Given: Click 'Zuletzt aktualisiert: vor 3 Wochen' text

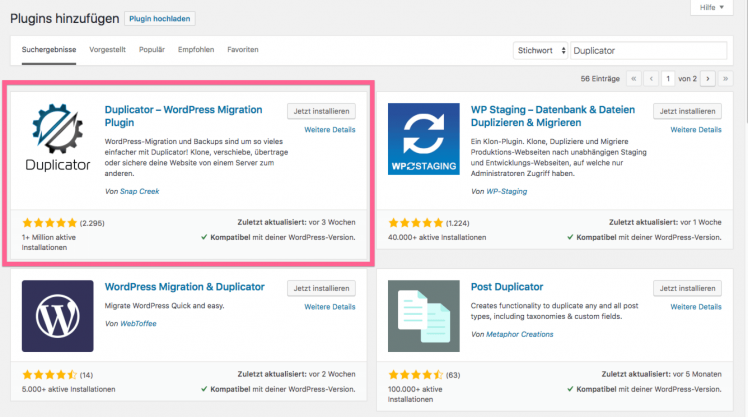Looking at the screenshot, I should coord(296,222).
